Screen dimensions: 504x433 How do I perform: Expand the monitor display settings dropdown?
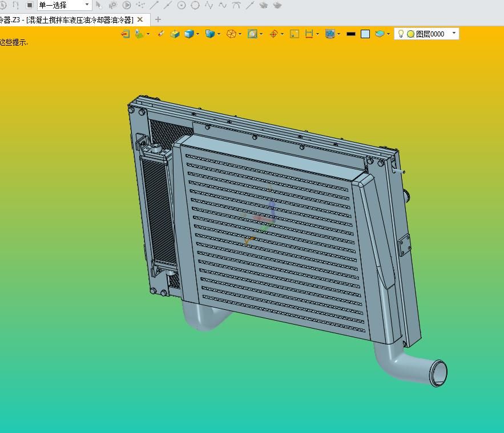[339, 34]
